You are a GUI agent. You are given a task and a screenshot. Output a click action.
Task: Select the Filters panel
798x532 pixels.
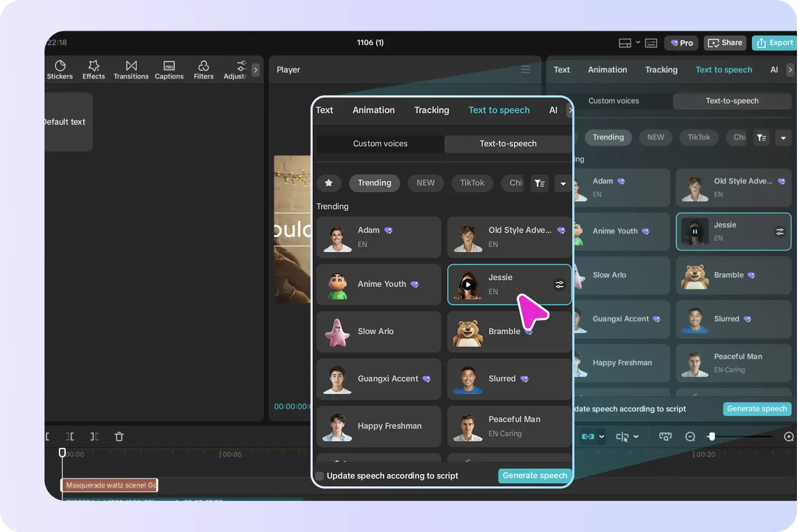[203, 69]
